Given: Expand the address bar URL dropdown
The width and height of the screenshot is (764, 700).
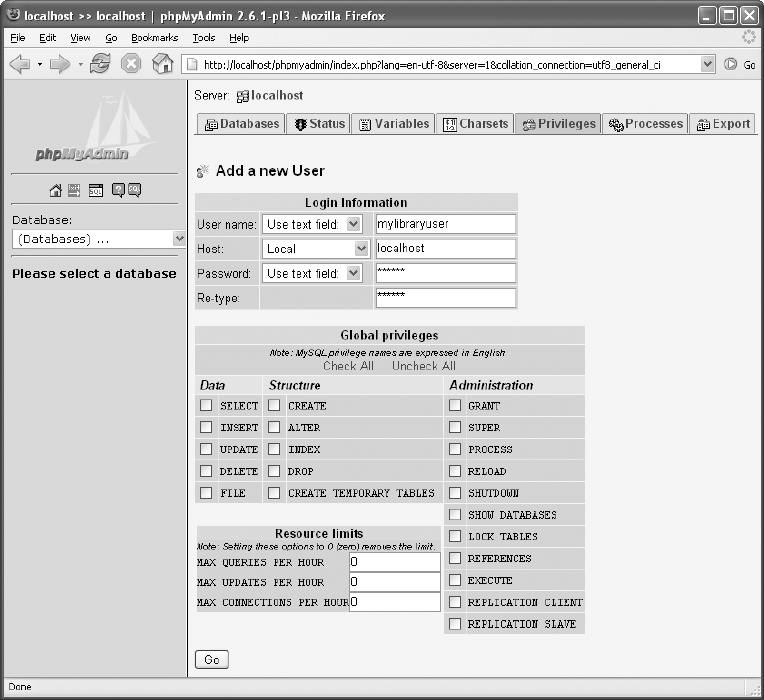Looking at the screenshot, I should click(707, 64).
